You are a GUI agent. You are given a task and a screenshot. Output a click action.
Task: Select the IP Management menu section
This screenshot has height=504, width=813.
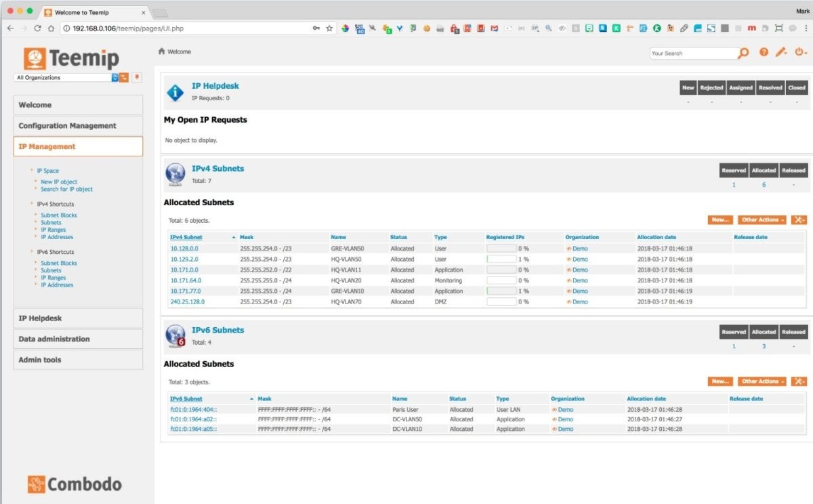point(78,146)
